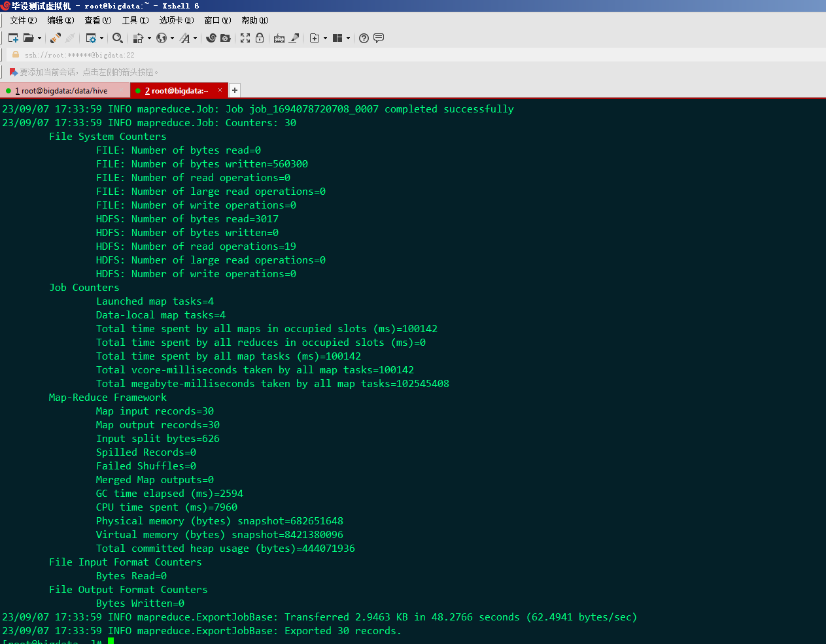Image resolution: width=826 pixels, height=644 pixels.
Task: Click the layout arrangement icon
Action: coord(337,38)
